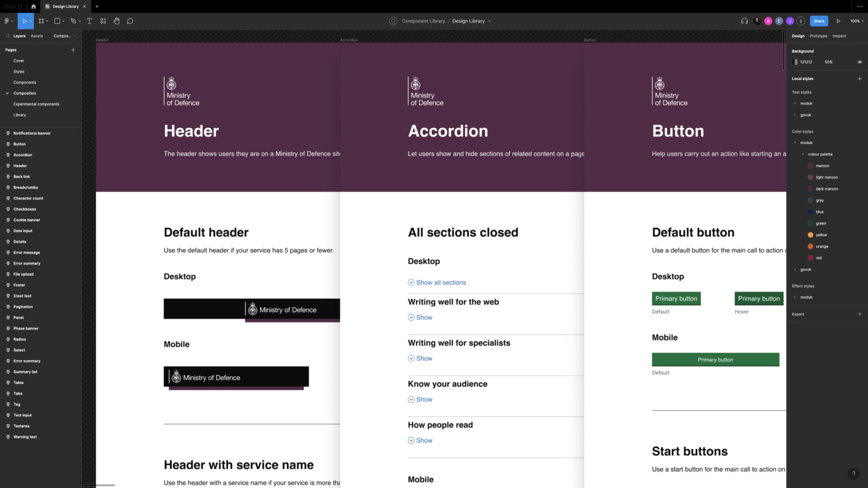The height and width of the screenshot is (488, 868).
Task: Click the Share button
Action: pyautogui.click(x=819, y=21)
